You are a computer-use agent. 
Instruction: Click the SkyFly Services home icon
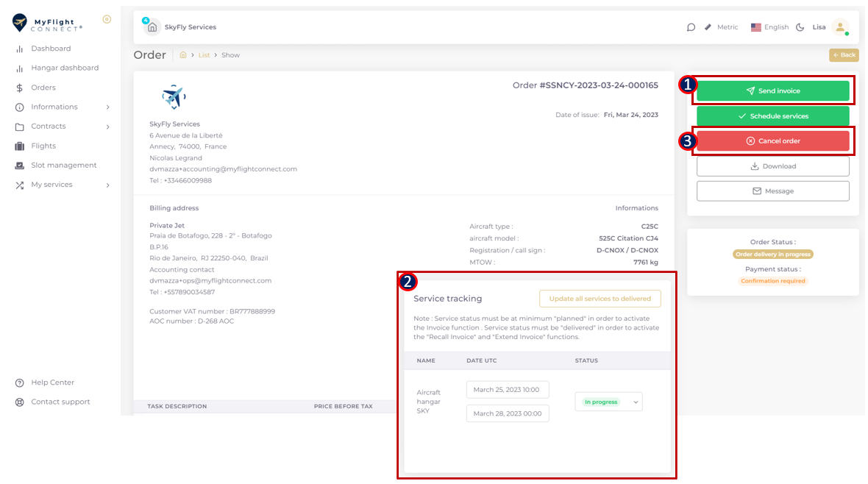tap(152, 27)
